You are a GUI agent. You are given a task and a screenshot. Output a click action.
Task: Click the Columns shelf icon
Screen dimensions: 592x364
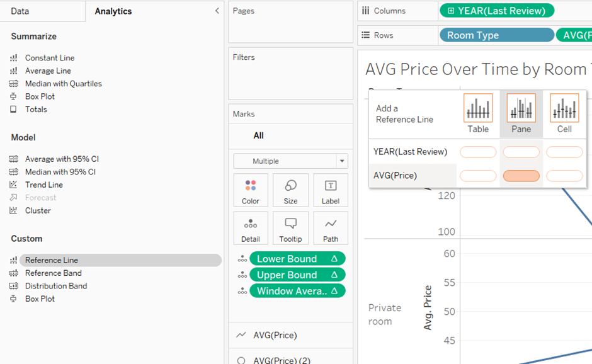click(x=365, y=11)
